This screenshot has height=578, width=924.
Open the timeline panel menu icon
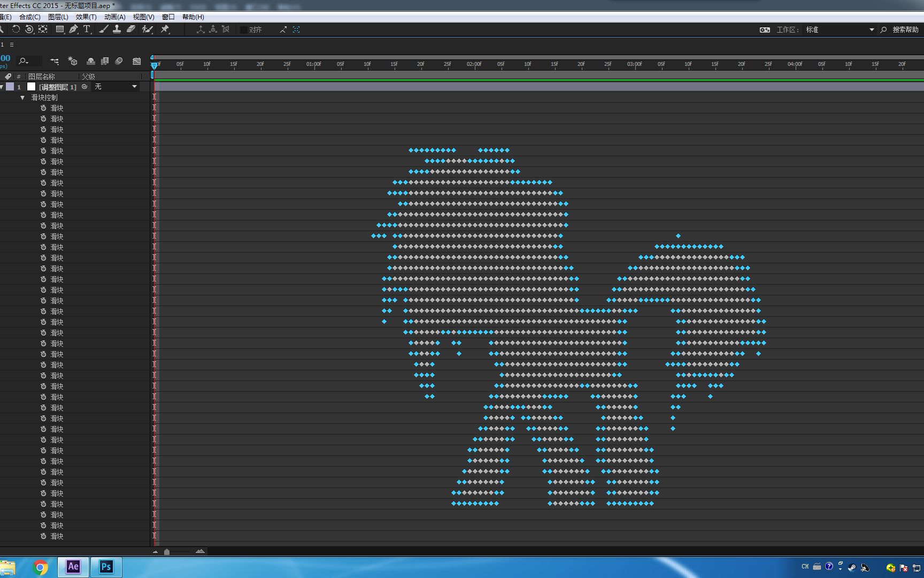(12, 45)
